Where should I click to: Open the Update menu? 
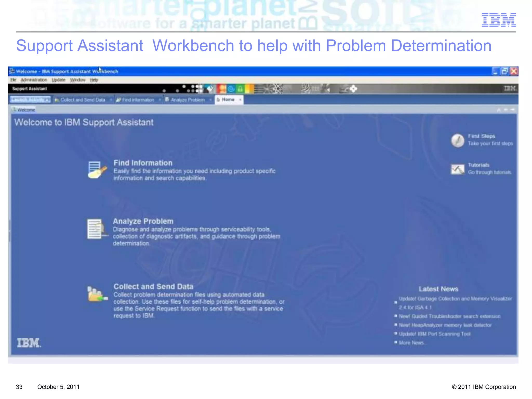click(x=58, y=80)
